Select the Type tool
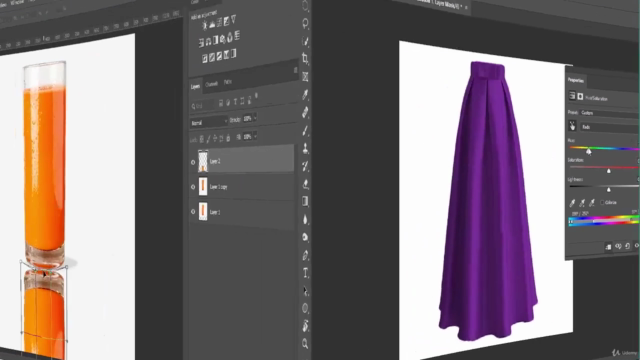 click(x=305, y=273)
